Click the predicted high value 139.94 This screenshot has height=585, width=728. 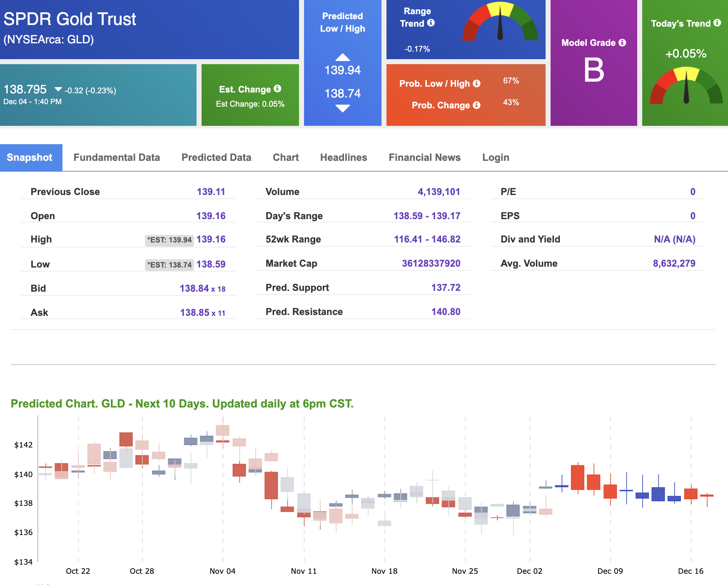343,70
